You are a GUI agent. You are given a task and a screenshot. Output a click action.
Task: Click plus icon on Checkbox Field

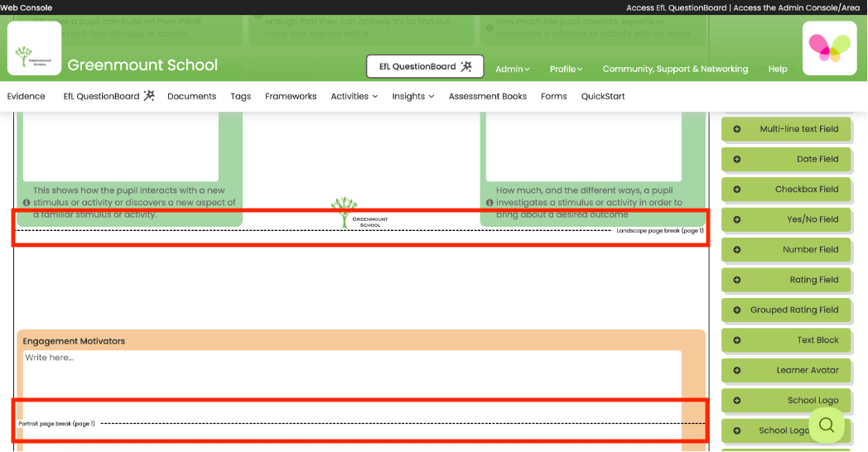point(737,190)
